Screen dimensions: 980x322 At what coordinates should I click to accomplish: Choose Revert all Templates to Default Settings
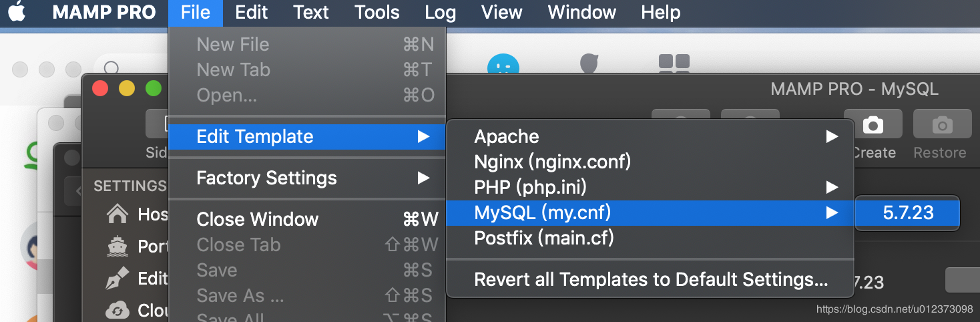click(650, 279)
